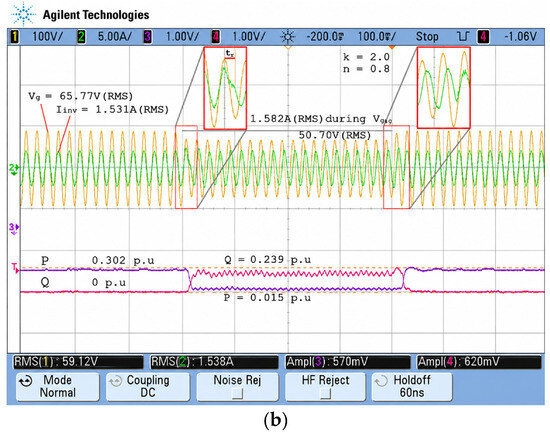Click the falling edge trigger slope icon
Viewport: 550px width, 433px height.
[x=463, y=36]
